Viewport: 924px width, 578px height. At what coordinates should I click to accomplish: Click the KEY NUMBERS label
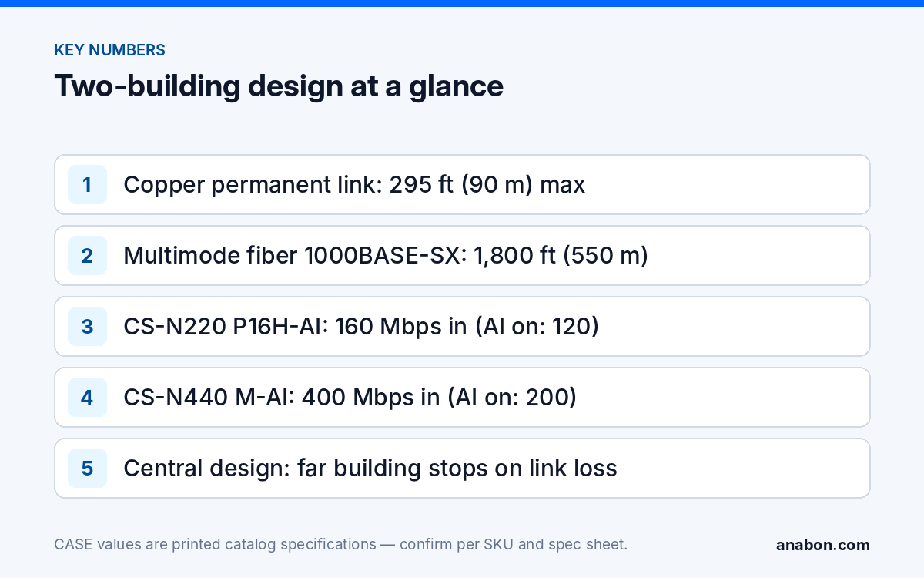coord(109,50)
